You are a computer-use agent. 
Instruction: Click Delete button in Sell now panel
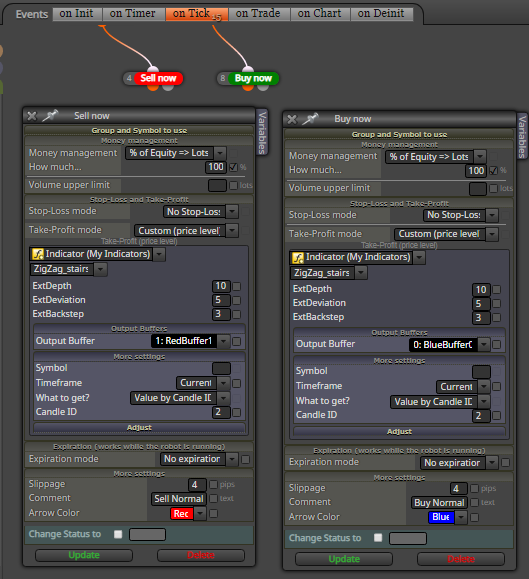click(201, 555)
